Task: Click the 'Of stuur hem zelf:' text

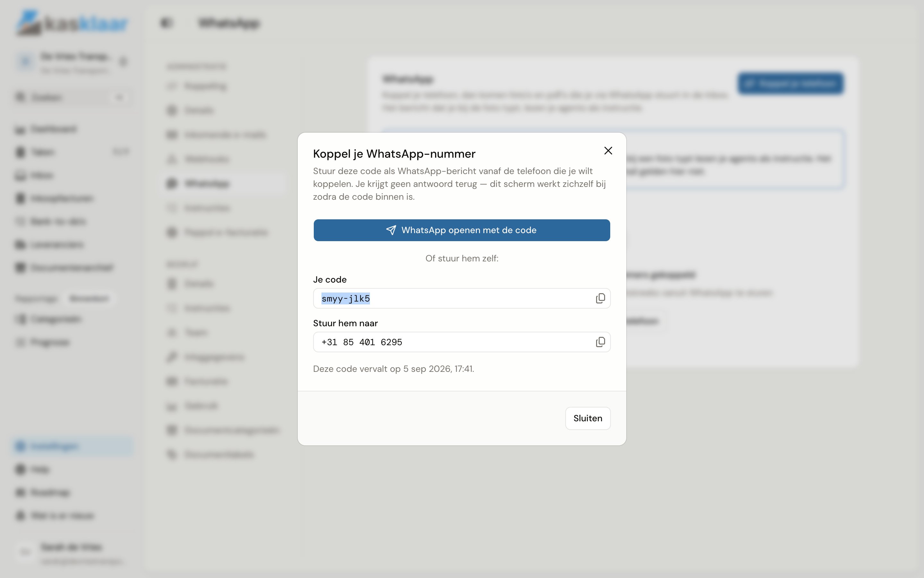Action: click(462, 258)
